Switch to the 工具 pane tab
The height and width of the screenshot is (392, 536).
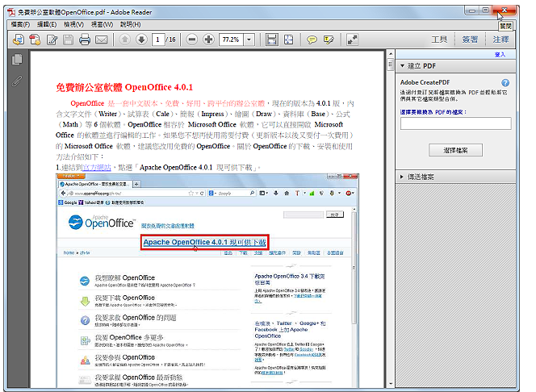coord(439,40)
